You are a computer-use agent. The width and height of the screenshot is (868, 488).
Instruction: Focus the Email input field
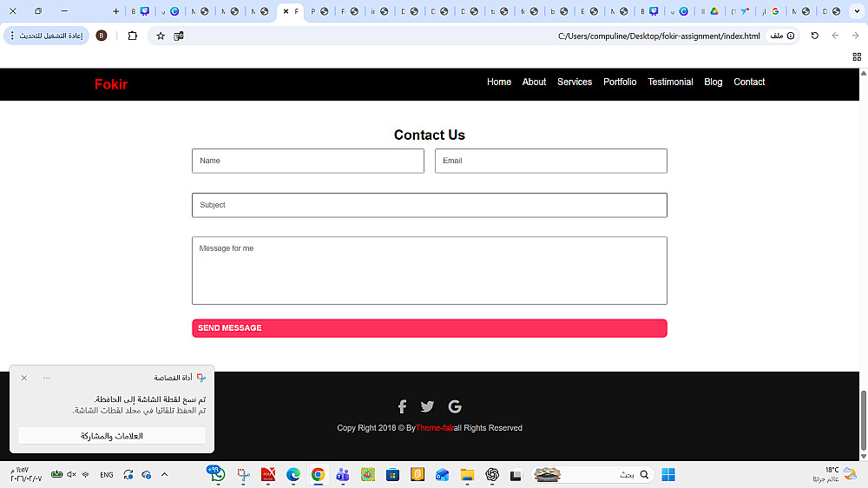pos(551,161)
